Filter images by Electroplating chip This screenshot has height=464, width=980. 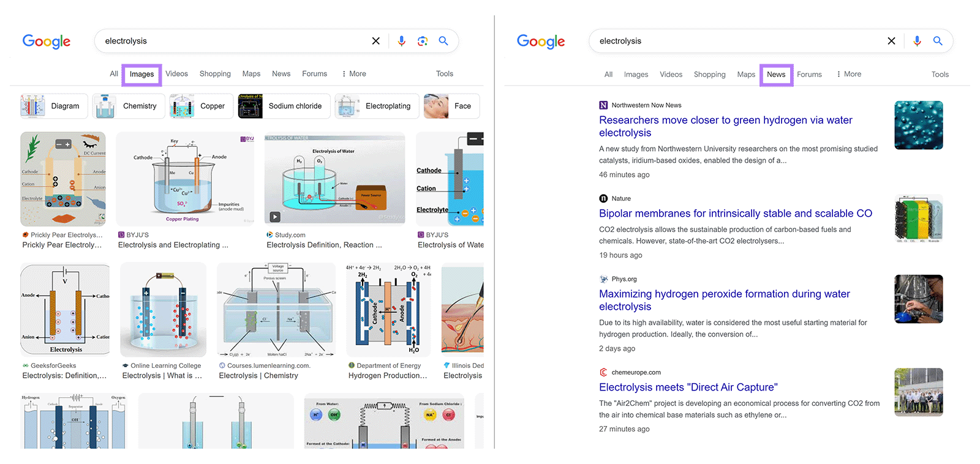[377, 106]
